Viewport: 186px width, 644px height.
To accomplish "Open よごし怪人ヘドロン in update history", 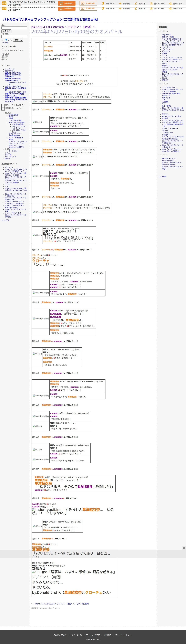I will tap(169, 87).
